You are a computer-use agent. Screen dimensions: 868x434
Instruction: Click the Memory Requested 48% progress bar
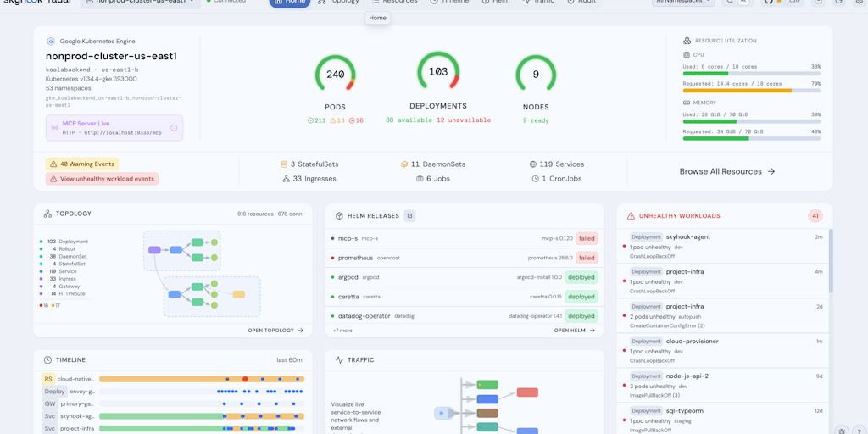pyautogui.click(x=751, y=138)
